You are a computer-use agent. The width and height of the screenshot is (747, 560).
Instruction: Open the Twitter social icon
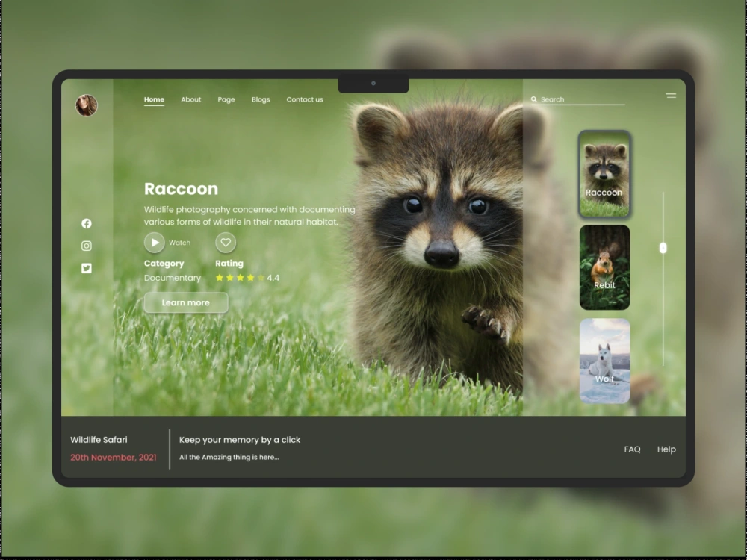tap(86, 268)
